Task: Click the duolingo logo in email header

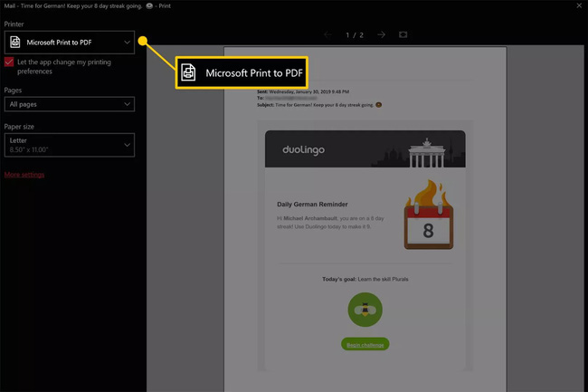Action: (303, 149)
